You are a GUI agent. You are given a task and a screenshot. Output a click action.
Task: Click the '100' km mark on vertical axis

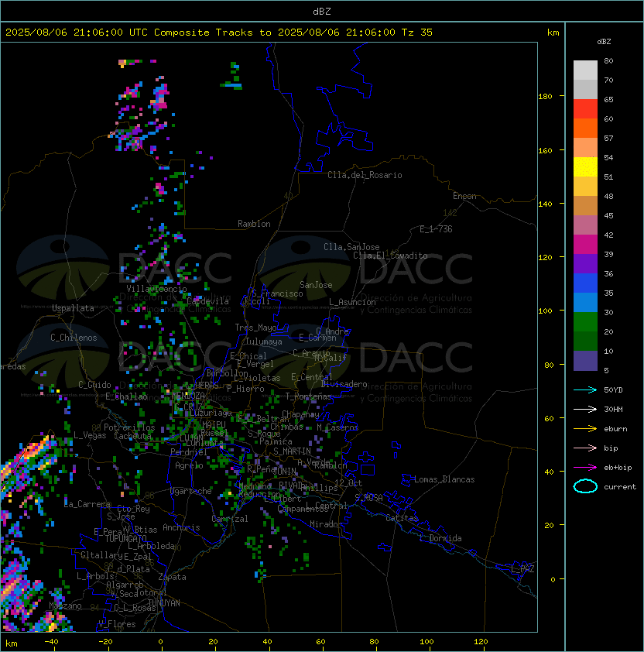pyautogui.click(x=545, y=311)
